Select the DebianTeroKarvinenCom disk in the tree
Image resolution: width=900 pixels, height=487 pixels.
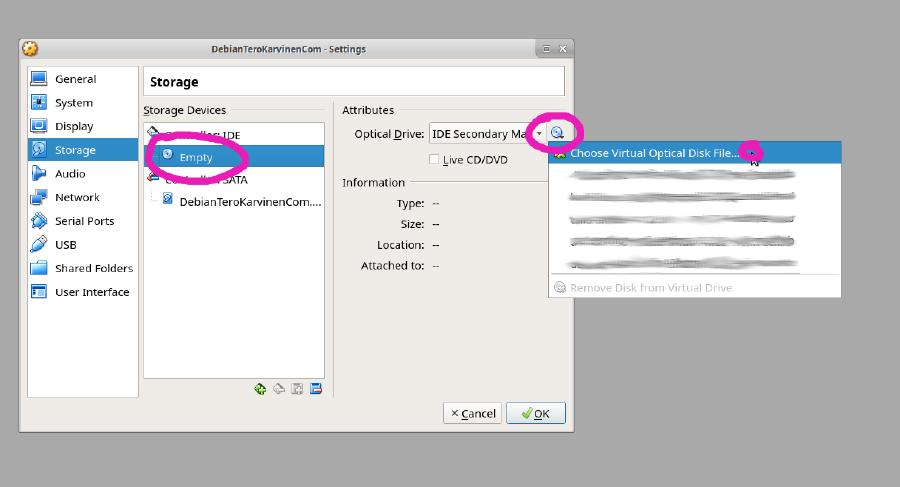249,201
